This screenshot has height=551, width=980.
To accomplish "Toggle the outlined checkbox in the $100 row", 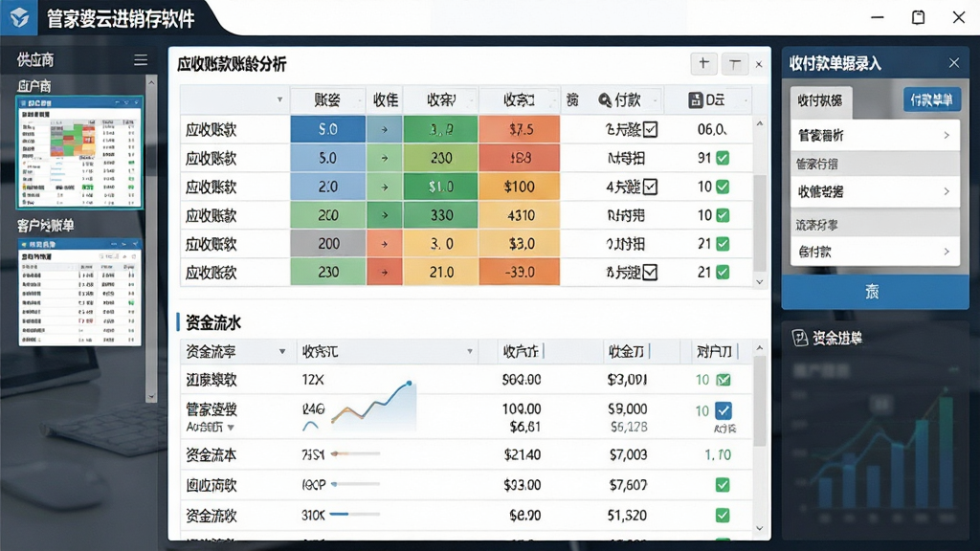I will point(650,187).
